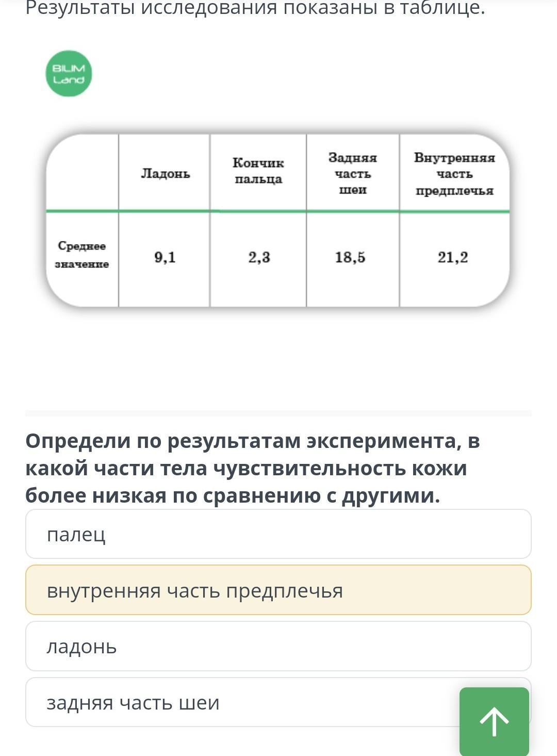The image size is (557, 756).
Task: Click the green BilimLand logo
Action: point(69,73)
